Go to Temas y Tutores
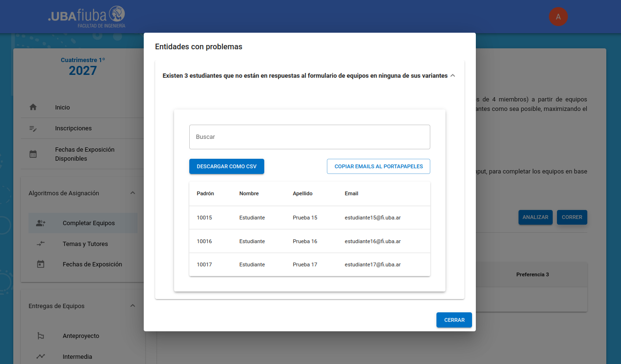The height and width of the screenshot is (364, 621). pos(85,244)
